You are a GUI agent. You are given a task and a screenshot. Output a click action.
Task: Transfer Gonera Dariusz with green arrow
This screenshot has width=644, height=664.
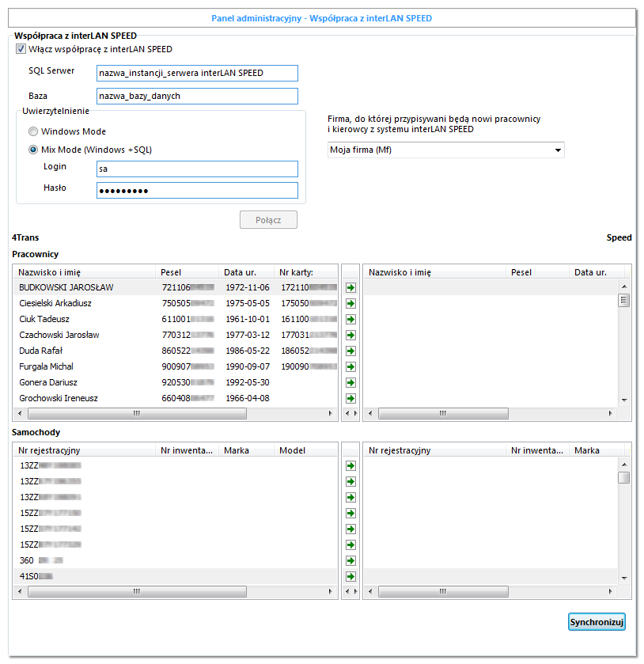(x=350, y=383)
